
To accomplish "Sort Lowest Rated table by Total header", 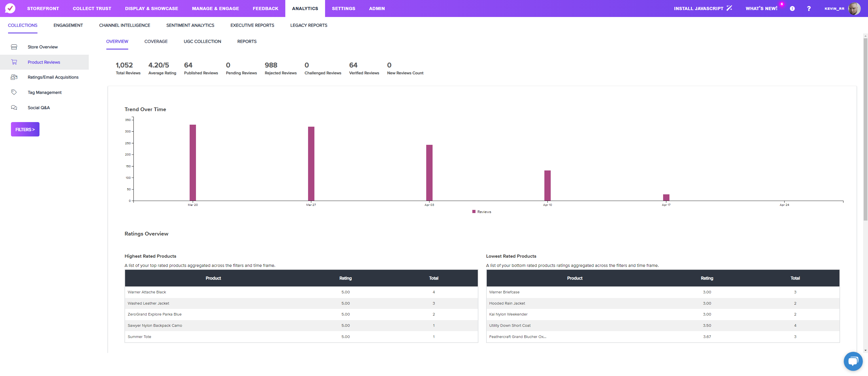I will (x=795, y=278).
